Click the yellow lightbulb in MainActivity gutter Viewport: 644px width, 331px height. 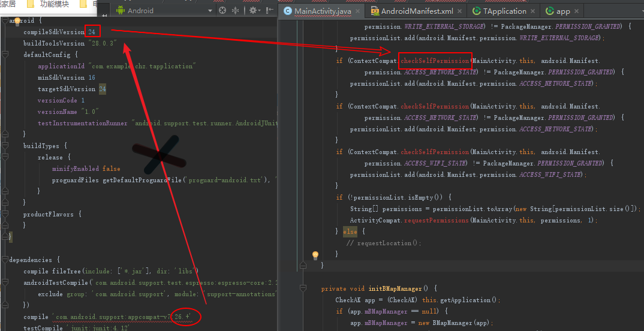pos(315,255)
